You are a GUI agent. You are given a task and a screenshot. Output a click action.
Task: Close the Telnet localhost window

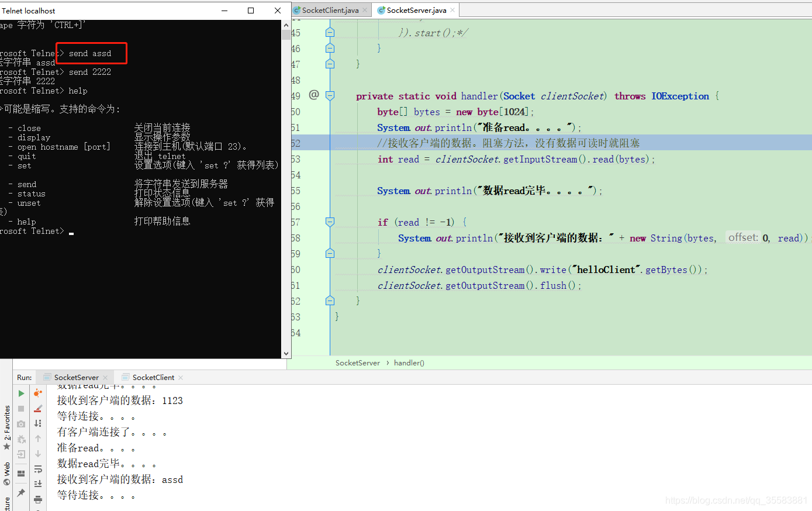[278, 11]
